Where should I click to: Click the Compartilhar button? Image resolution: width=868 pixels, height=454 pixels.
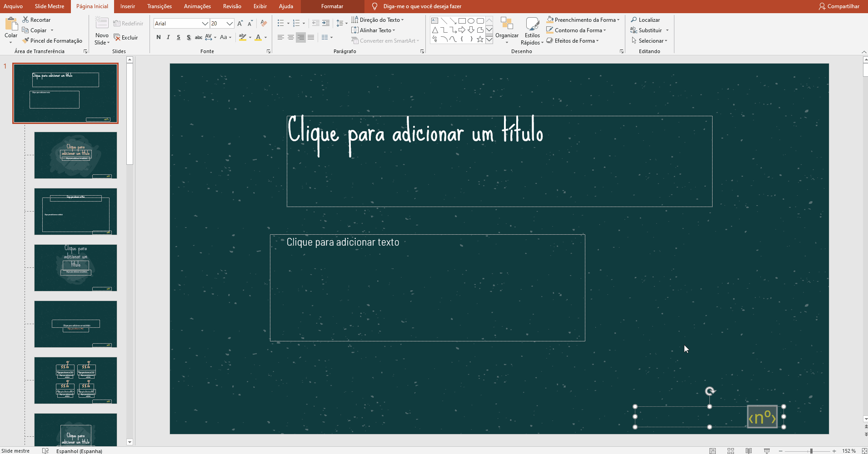pos(839,6)
